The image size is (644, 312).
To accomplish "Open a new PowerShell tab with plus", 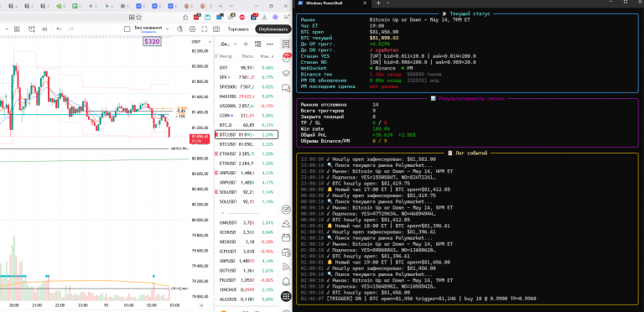I will tap(378, 3).
